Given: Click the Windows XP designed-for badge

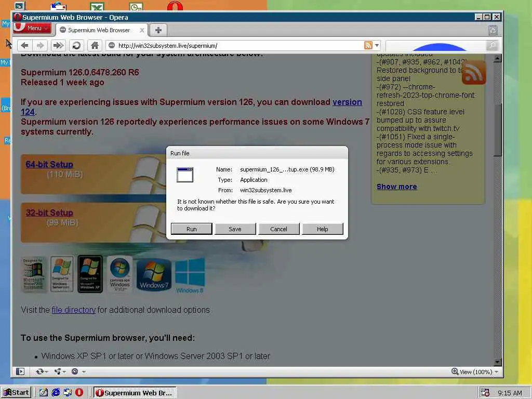Looking at the screenshot, I should tap(90, 274).
